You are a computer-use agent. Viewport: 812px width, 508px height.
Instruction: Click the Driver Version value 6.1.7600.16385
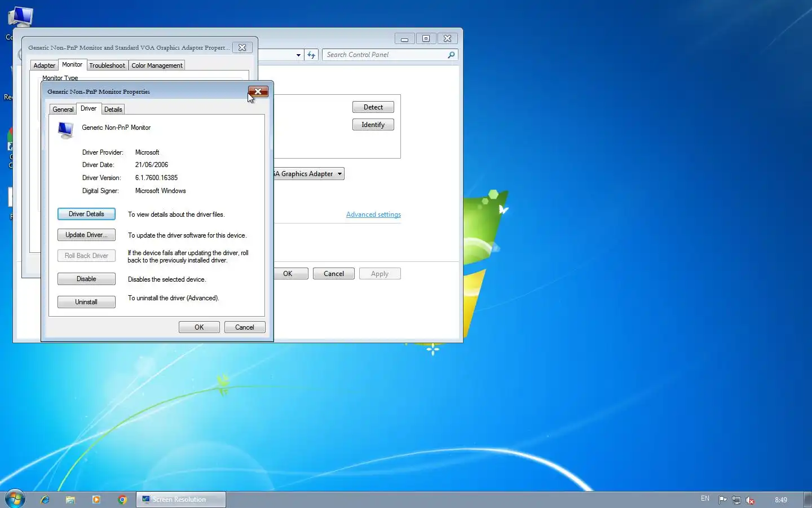(x=156, y=178)
